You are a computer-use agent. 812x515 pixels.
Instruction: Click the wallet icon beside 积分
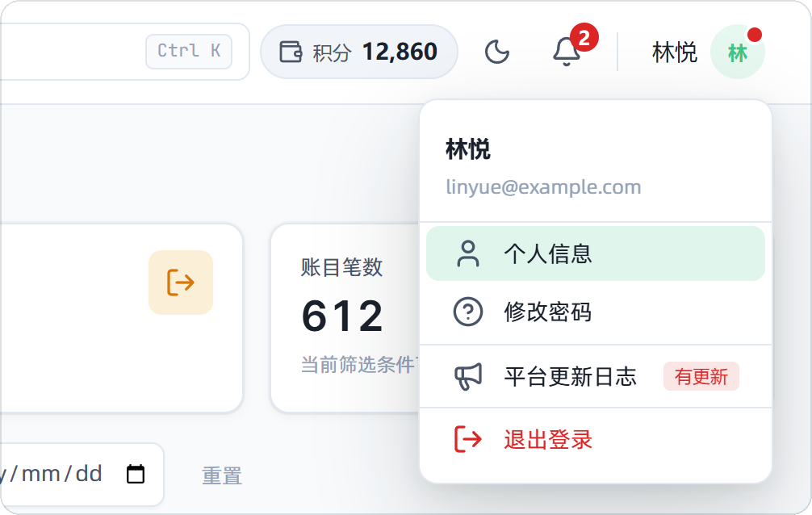pyautogui.click(x=291, y=52)
